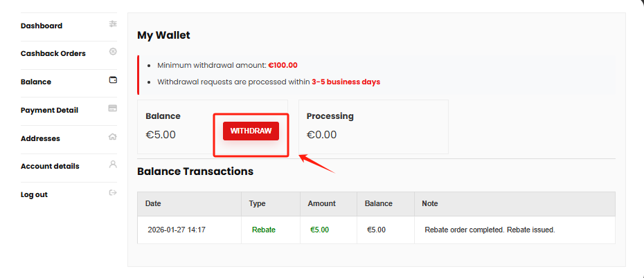The height and width of the screenshot is (278, 644).
Task: Click the Addresses home icon
Action: pos(113,137)
